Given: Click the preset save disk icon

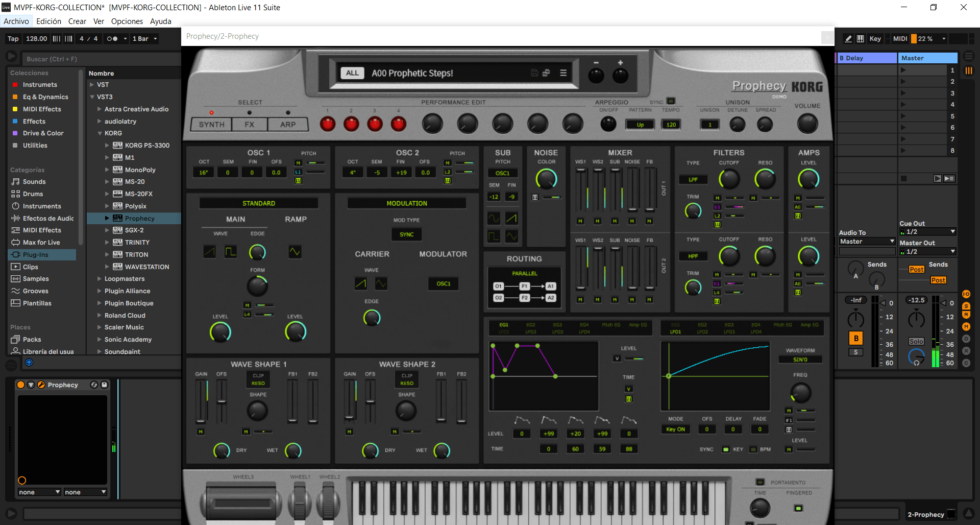Looking at the screenshot, I should (534, 73).
